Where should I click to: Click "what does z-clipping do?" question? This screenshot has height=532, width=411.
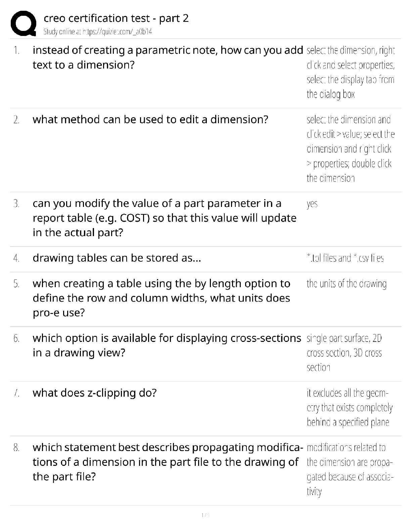point(95,393)
